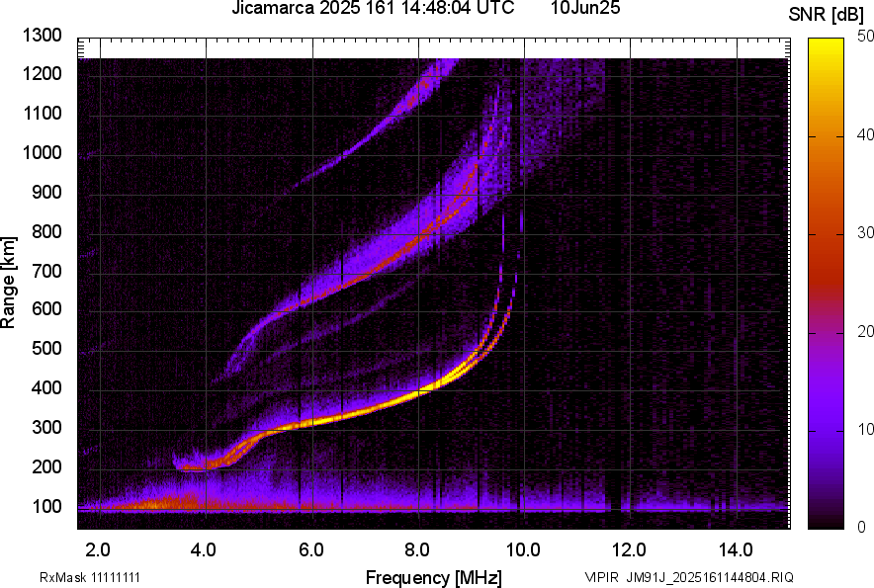Viewport: 874px width, 588px height.
Task: Click the 'Range [km]' axis label
Action: (x=8, y=283)
